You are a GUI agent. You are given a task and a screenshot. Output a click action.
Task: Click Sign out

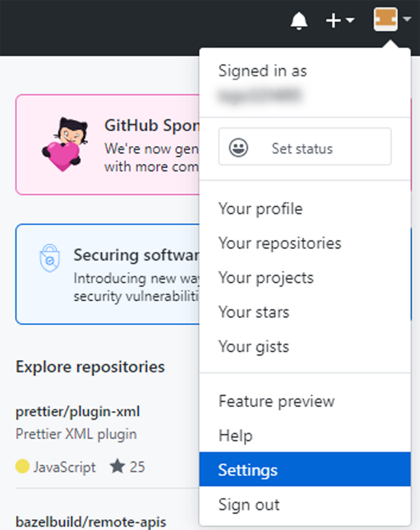pos(249,505)
